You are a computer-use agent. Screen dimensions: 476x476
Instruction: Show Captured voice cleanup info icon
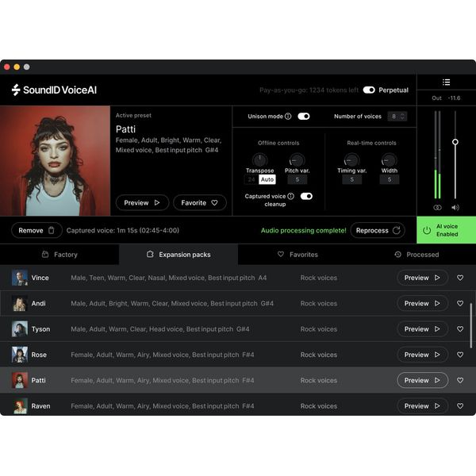point(290,196)
